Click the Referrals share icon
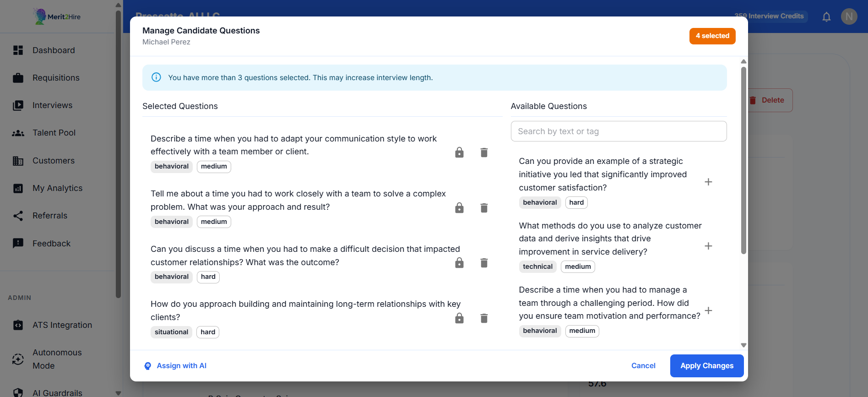 coord(18,216)
